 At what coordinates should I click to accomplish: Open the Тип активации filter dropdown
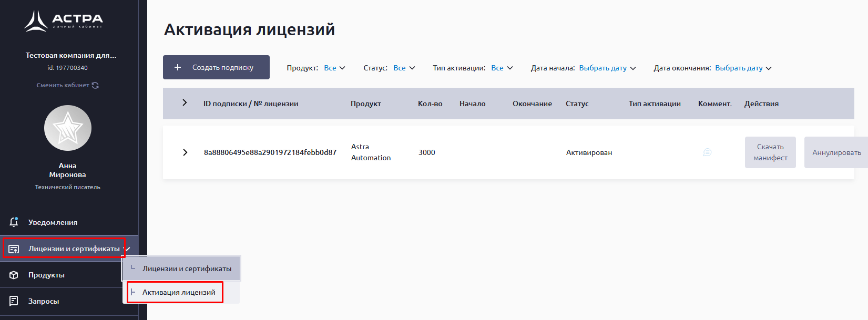[502, 68]
